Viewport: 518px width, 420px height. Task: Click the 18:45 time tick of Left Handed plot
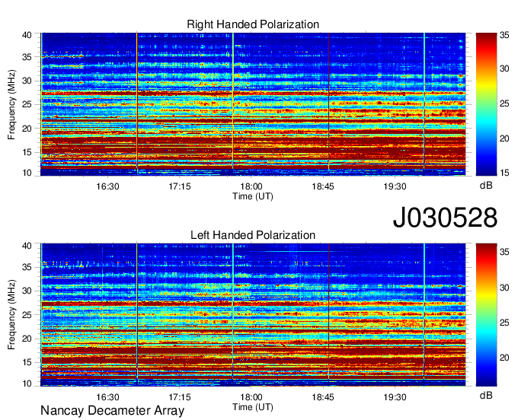coord(323,397)
